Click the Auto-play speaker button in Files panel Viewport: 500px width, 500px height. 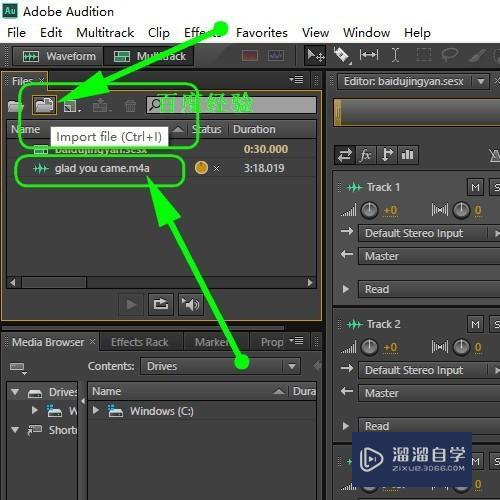point(191,304)
